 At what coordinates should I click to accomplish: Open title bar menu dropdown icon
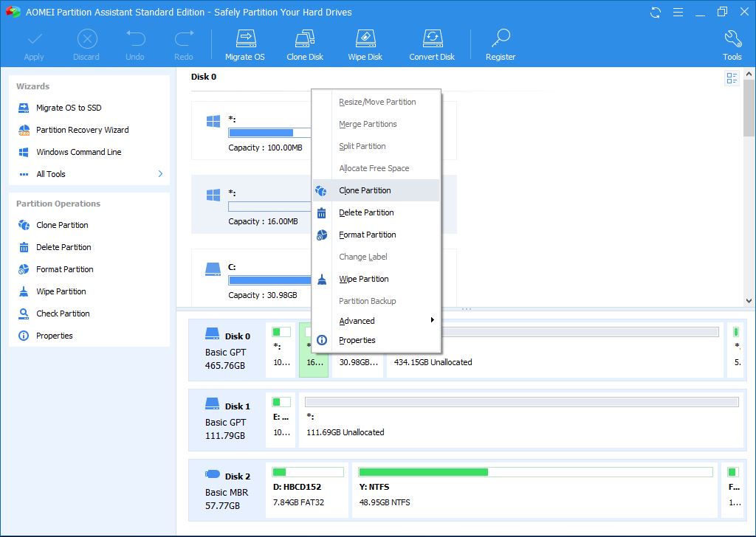(676, 12)
